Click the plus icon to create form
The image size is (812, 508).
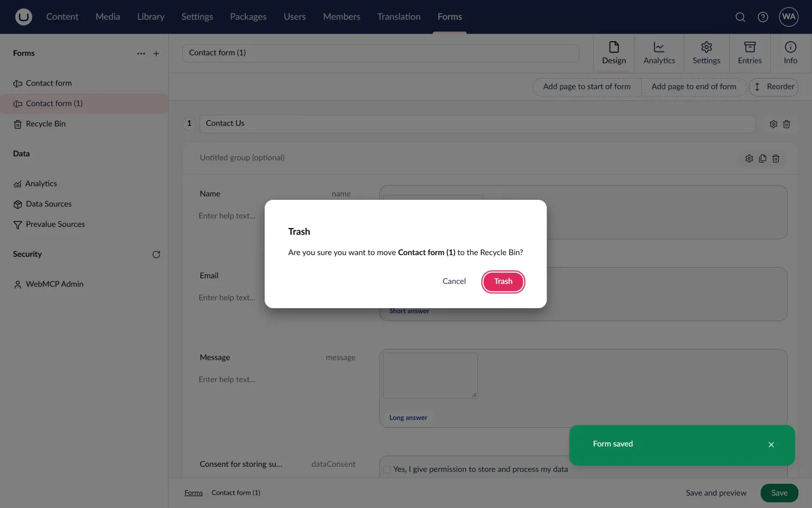coord(156,54)
